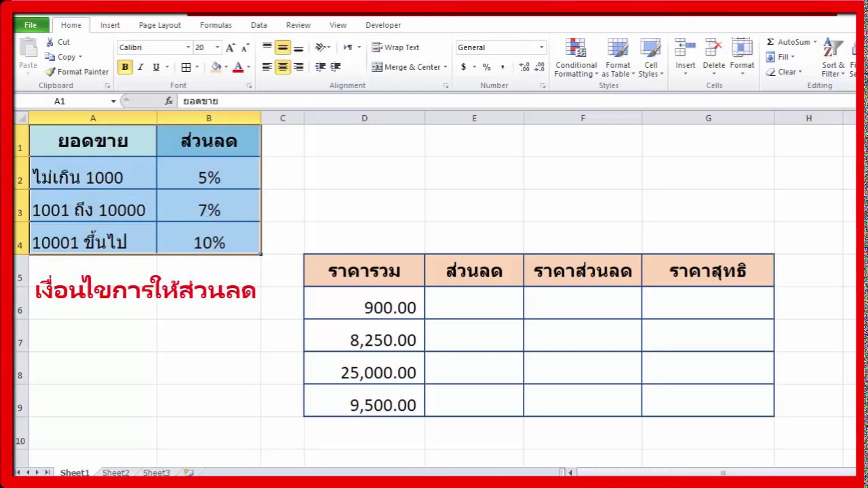This screenshot has height=488, width=868.
Task: Expand the AutoSum dropdown arrow
Action: pos(815,42)
